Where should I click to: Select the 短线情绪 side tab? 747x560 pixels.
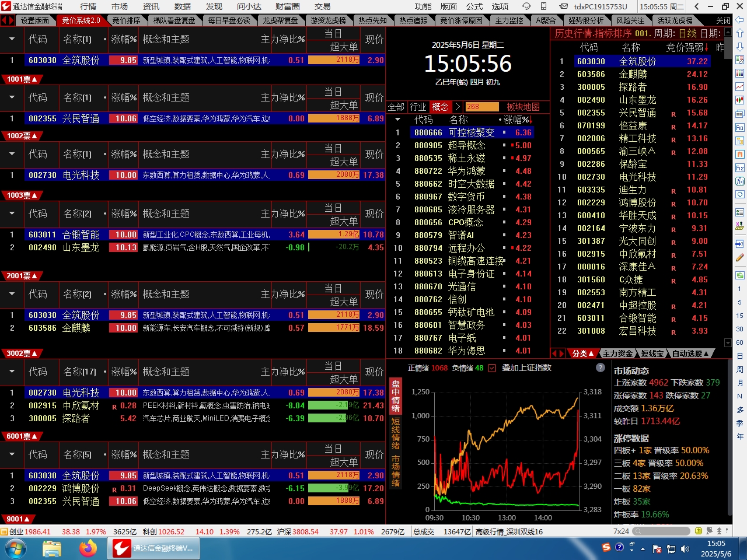point(396,433)
